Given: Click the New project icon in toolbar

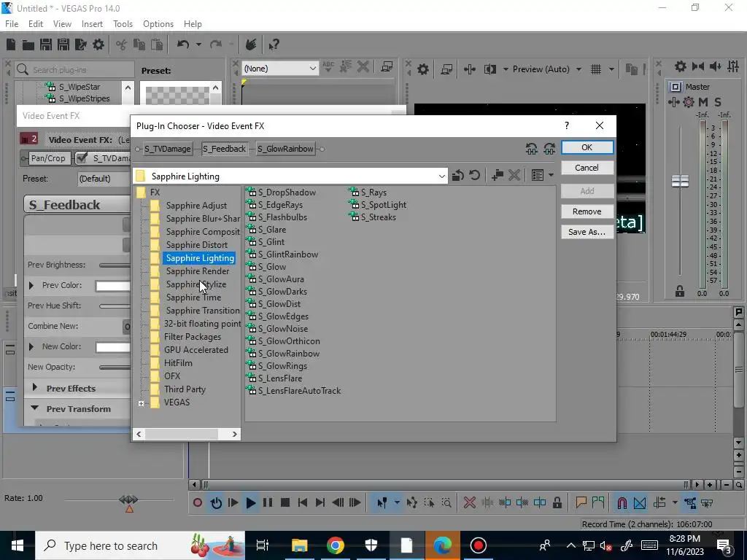Looking at the screenshot, I should (x=11, y=44).
